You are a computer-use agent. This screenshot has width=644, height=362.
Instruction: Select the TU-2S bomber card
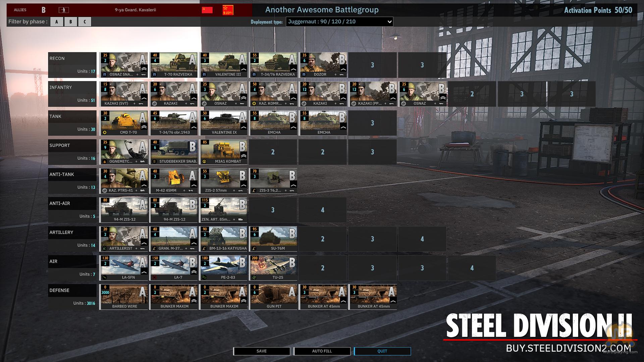click(x=273, y=268)
